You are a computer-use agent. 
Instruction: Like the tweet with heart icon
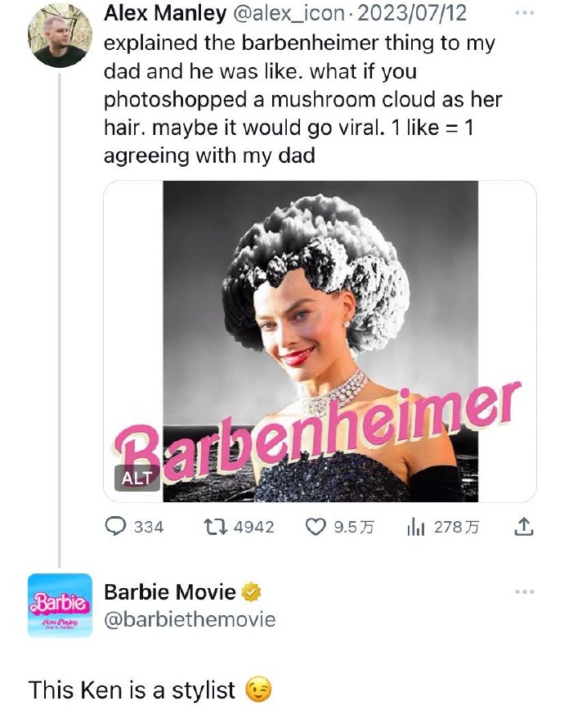314,527
